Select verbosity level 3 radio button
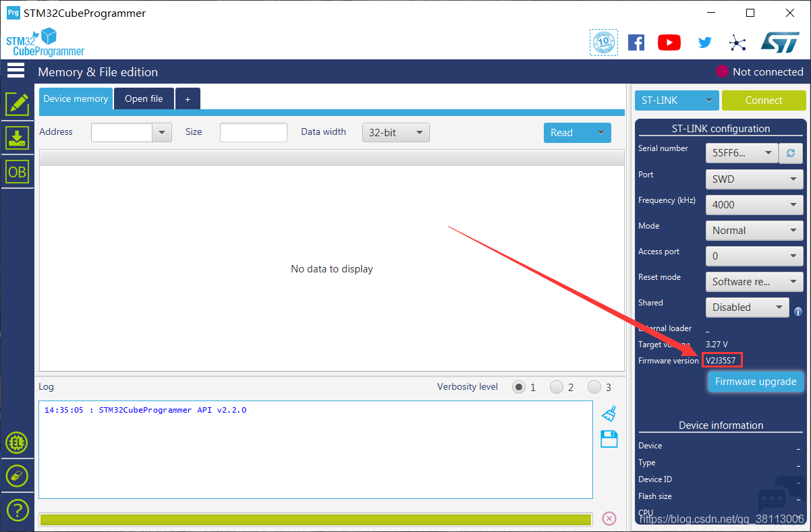The image size is (811, 532). pos(594,387)
